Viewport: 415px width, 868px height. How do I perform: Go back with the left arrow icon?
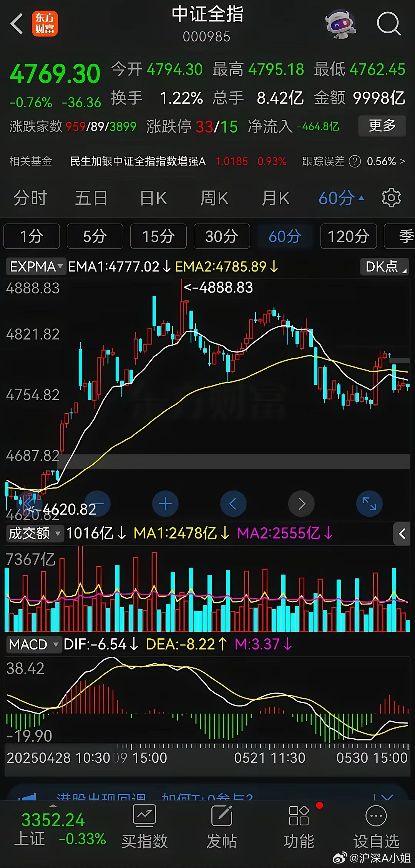point(17,24)
